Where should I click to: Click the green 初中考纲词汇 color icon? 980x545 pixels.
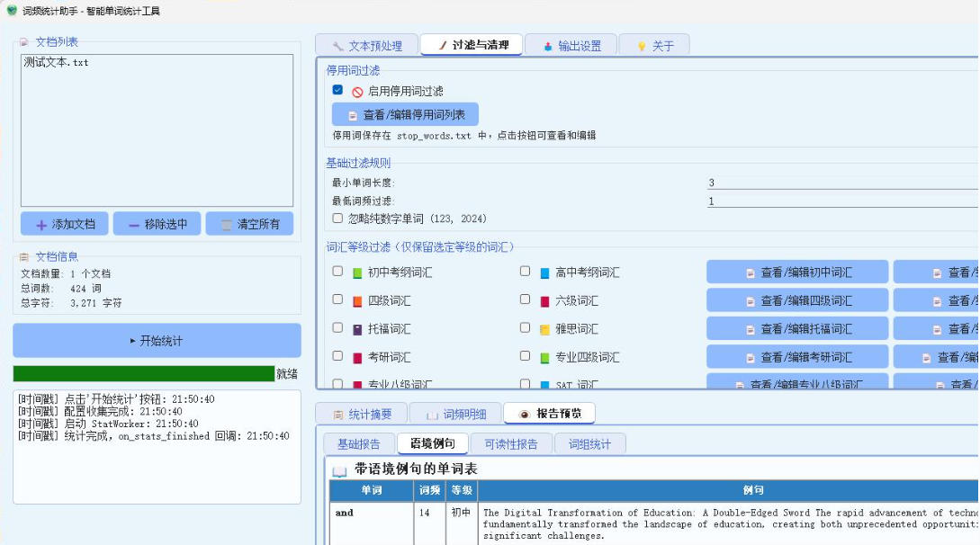(357, 273)
